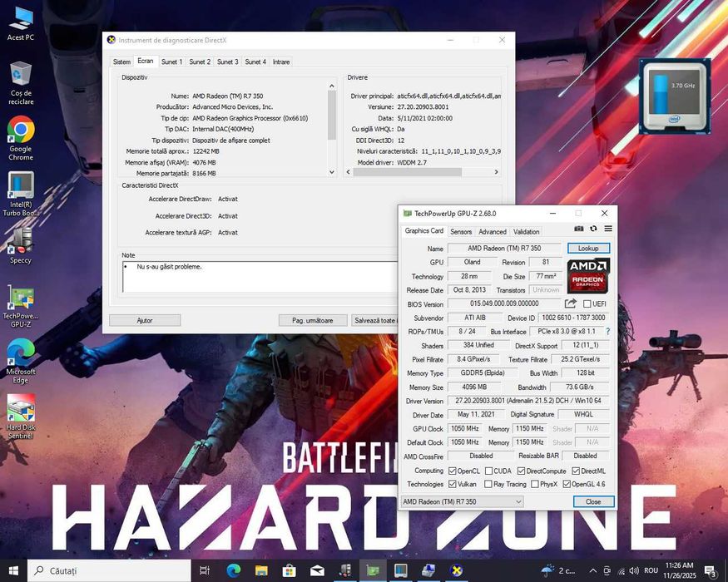The height and width of the screenshot is (582, 728).
Task: Click Dispozitiv list scroll-up arrow
Action: click(x=331, y=86)
